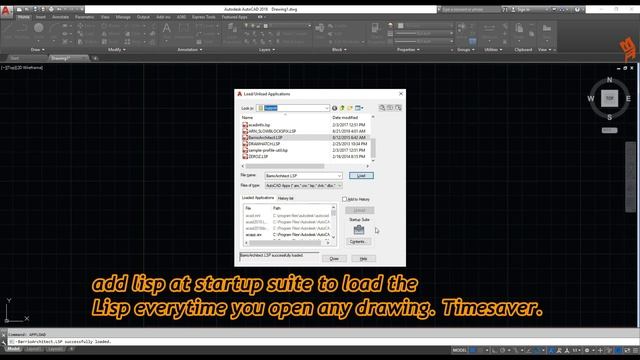Click the Paste icon in Clipboard panel
The height and width of the screenshot is (360, 640).
(519, 28)
